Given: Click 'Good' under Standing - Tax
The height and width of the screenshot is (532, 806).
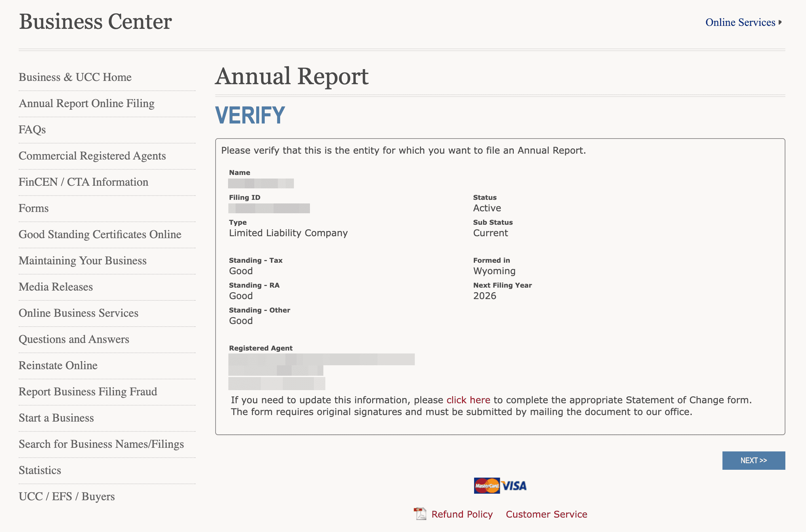Looking at the screenshot, I should pos(241,271).
